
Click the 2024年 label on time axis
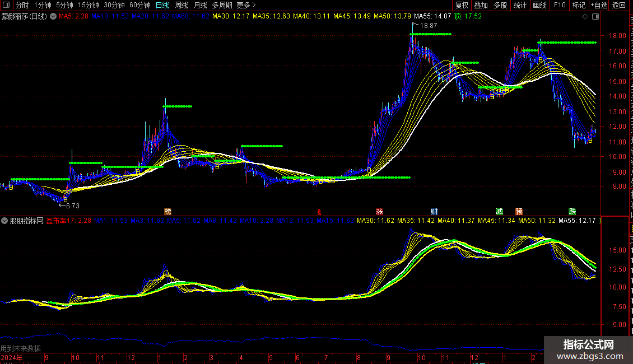[12, 357]
